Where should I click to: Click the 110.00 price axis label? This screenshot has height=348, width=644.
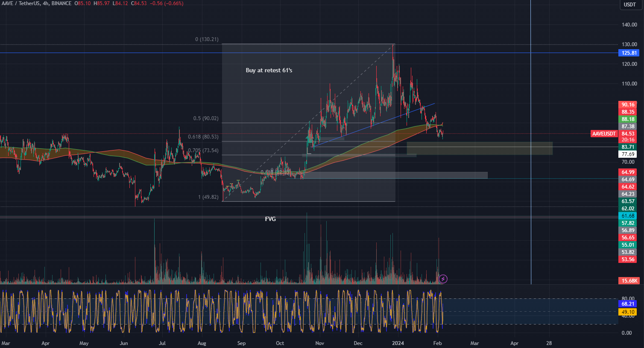click(629, 84)
